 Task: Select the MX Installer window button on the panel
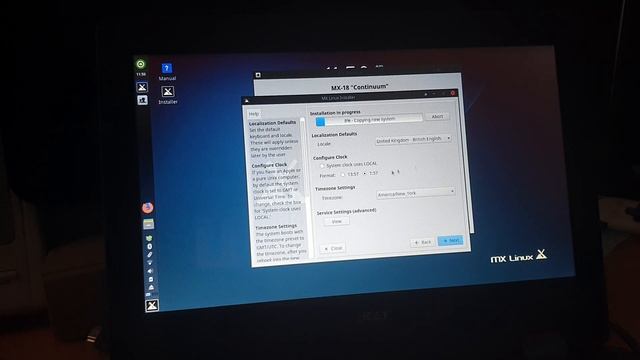(142, 87)
